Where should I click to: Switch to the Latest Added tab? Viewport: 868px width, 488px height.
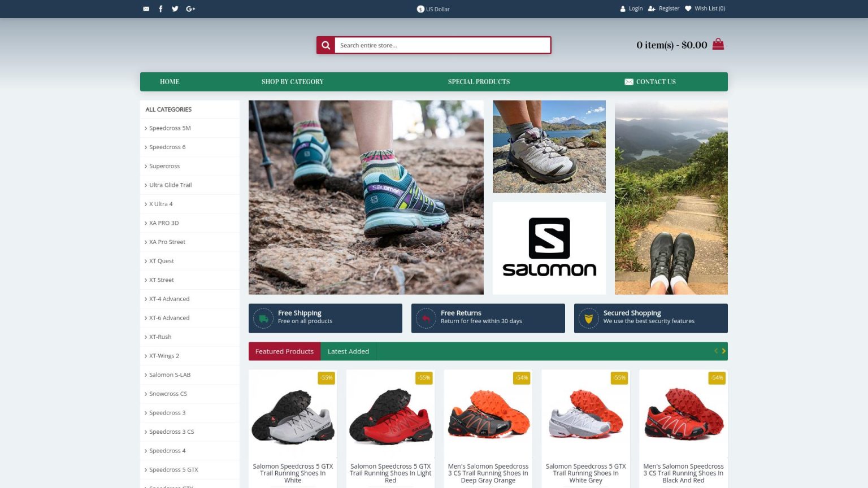(348, 351)
